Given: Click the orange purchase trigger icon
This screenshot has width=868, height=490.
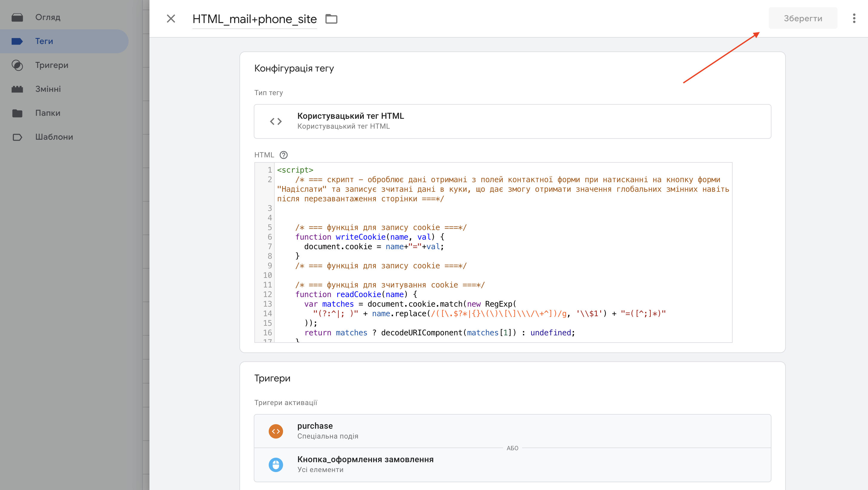Looking at the screenshot, I should tap(276, 431).
